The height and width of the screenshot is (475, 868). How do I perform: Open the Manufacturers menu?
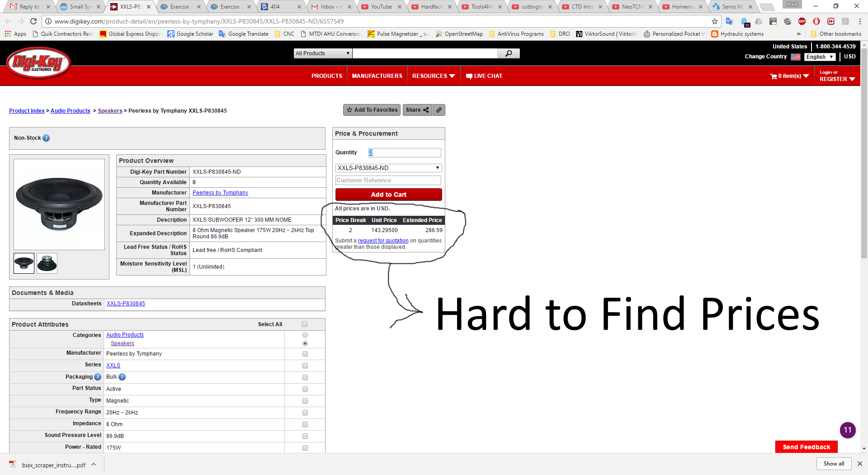click(x=377, y=76)
